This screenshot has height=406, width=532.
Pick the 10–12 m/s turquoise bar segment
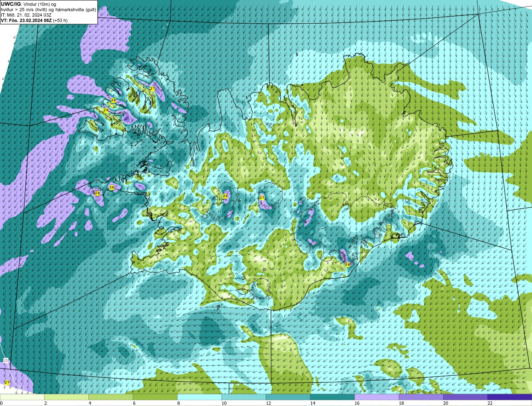(244, 397)
